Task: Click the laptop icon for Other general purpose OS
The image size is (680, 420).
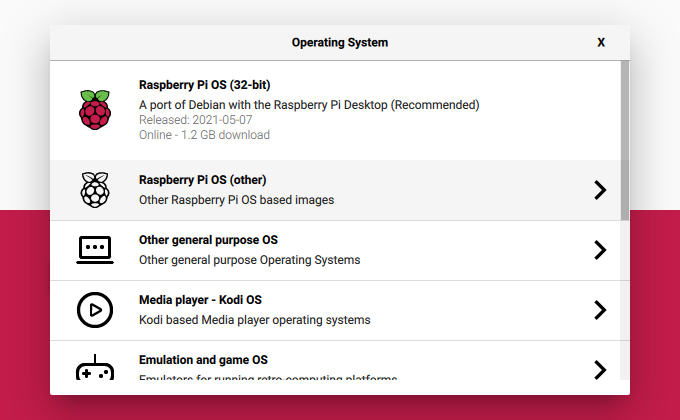Action: tap(95, 250)
